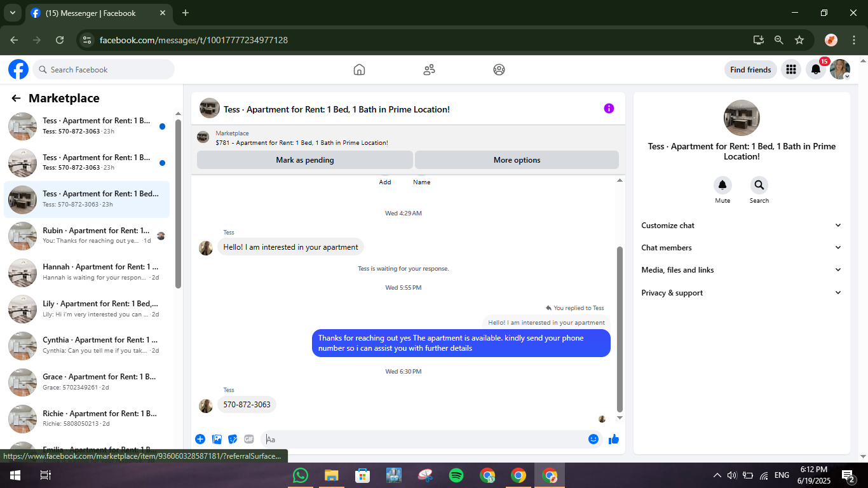Search in conversation using magnifier icon

coord(759,186)
